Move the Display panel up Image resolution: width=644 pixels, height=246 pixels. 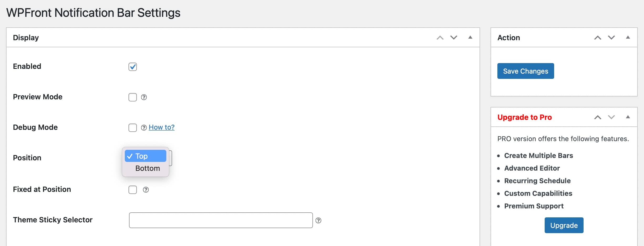click(x=440, y=38)
